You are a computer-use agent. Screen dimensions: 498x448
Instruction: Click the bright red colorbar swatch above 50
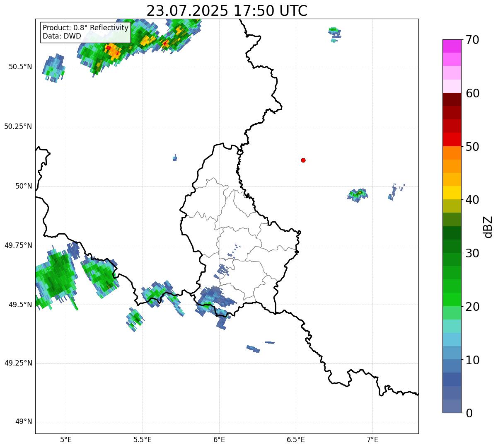[x=452, y=140]
